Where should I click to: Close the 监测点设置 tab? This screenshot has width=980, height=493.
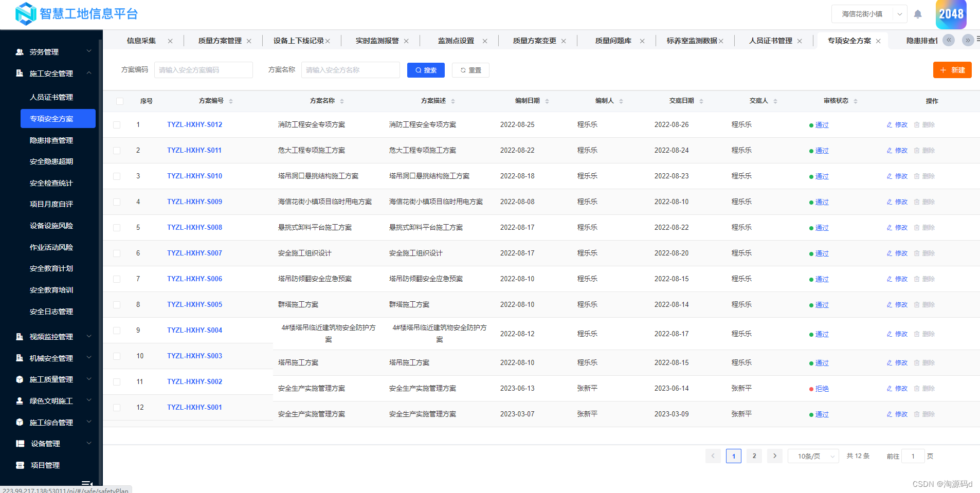[485, 41]
